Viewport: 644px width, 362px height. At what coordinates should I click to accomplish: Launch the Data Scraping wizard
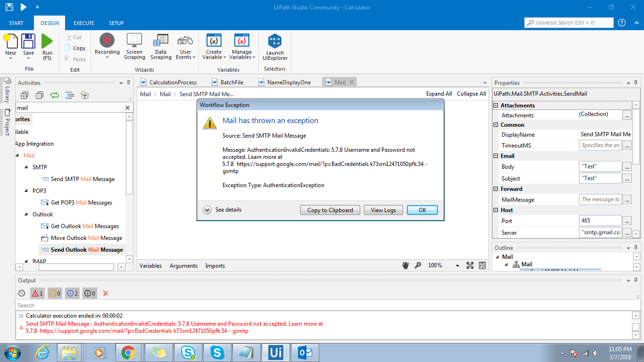(161, 46)
